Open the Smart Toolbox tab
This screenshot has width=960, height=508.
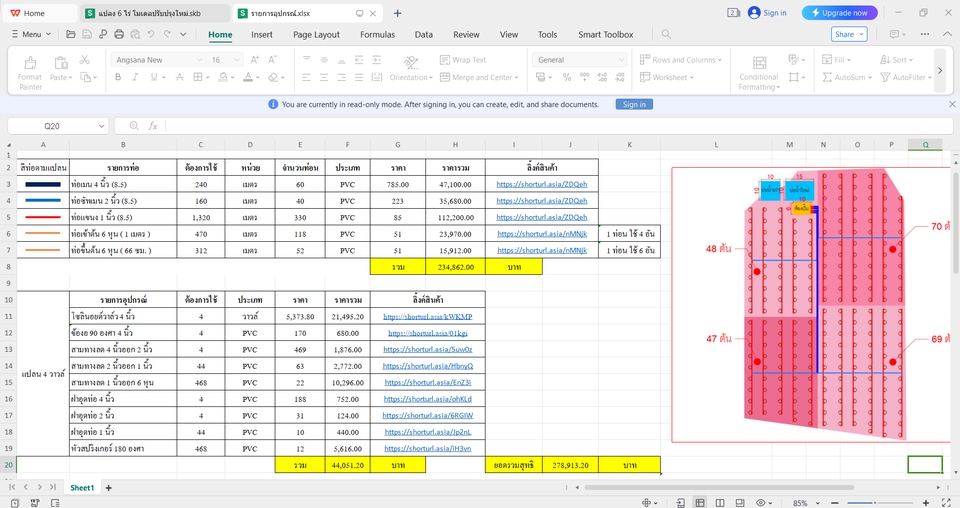click(x=606, y=35)
